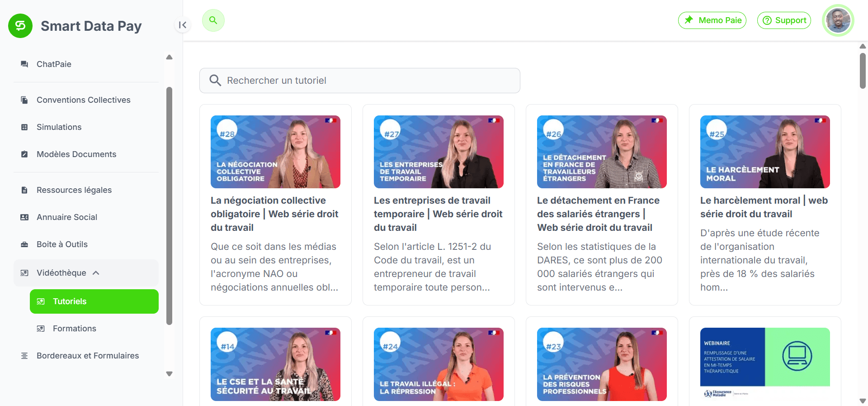Open thumbnail #27 Les entreprises de travail temporaire
The height and width of the screenshot is (406, 868).
click(439, 152)
